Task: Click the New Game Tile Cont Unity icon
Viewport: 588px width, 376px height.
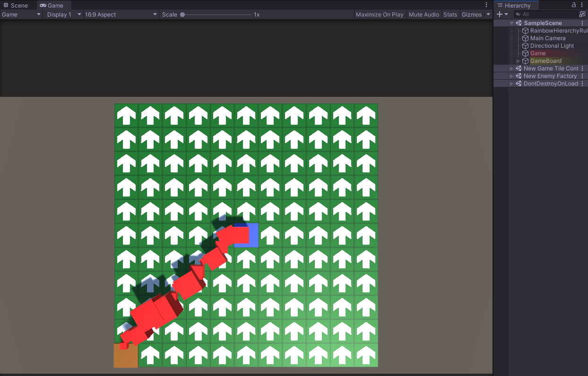Action: (x=519, y=68)
